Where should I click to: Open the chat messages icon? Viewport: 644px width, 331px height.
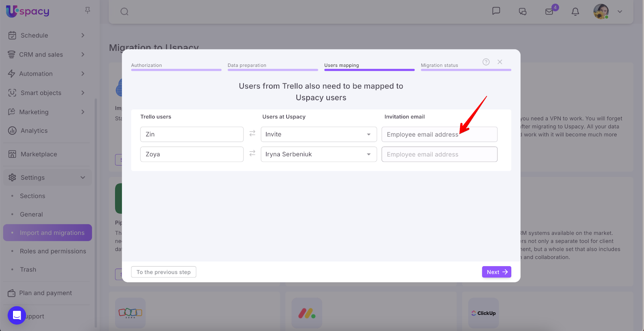(496, 11)
